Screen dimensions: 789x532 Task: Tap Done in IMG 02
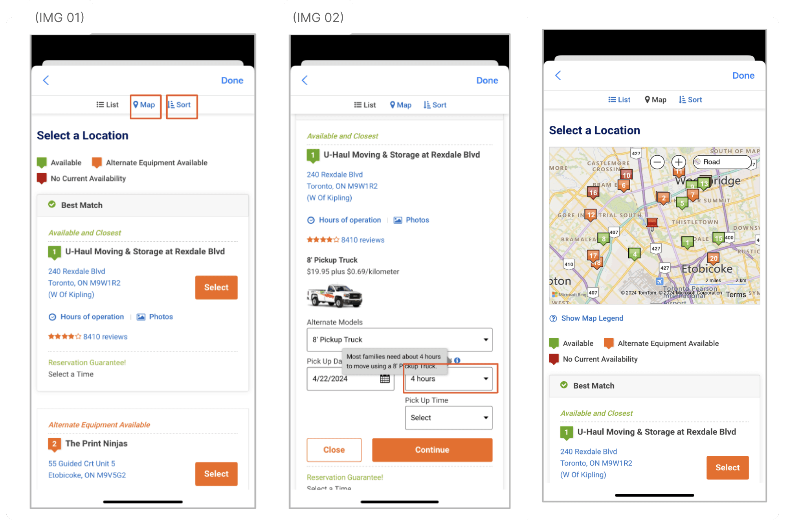(x=487, y=81)
